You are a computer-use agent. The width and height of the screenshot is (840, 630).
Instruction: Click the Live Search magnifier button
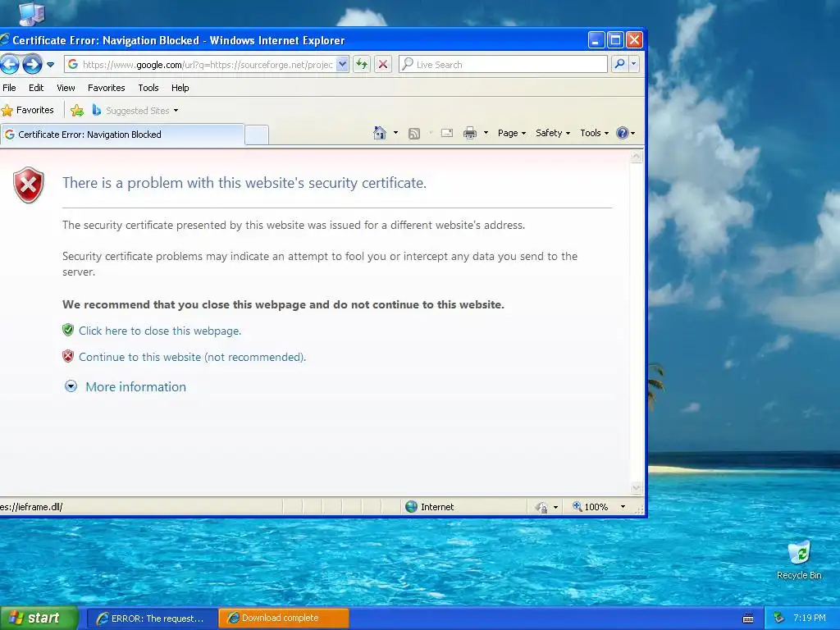point(619,64)
